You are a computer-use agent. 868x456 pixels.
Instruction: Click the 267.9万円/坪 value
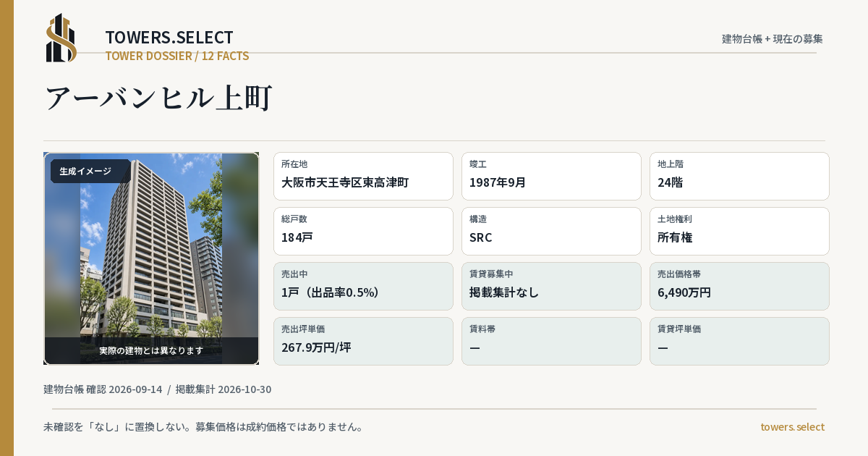(316, 347)
